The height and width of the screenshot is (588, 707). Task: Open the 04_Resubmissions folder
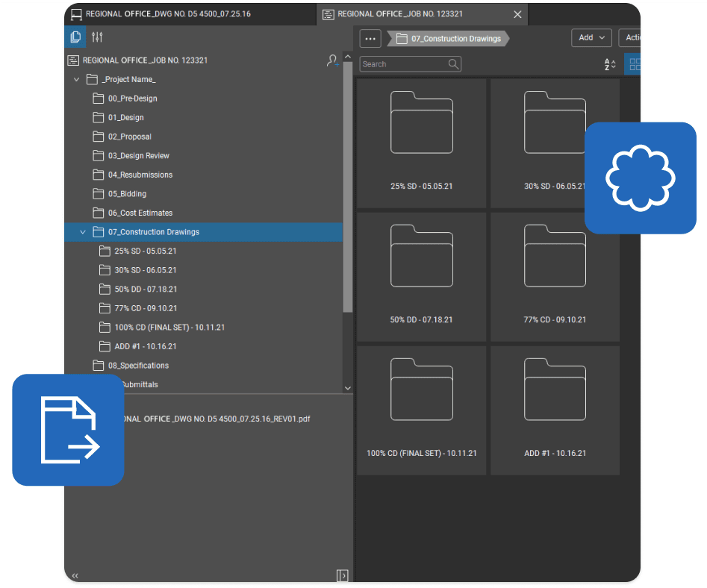(133, 175)
